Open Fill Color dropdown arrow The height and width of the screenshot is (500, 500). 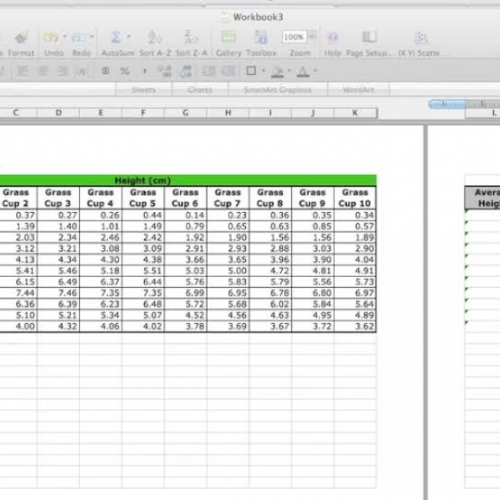click(289, 71)
